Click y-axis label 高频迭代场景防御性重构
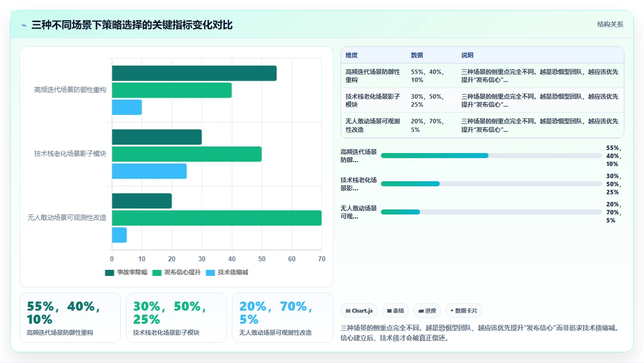This screenshot has height=363, width=644. [x=70, y=90]
